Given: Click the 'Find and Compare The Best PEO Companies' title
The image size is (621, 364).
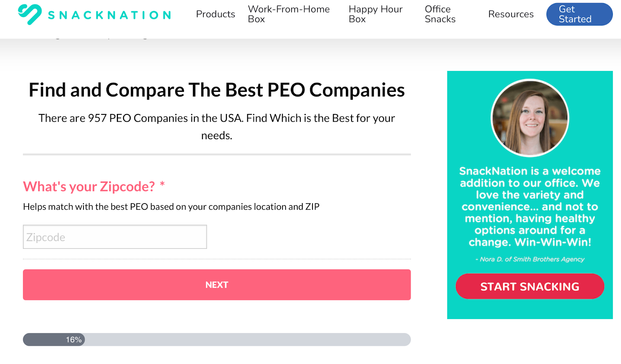Looking at the screenshot, I should tap(217, 90).
